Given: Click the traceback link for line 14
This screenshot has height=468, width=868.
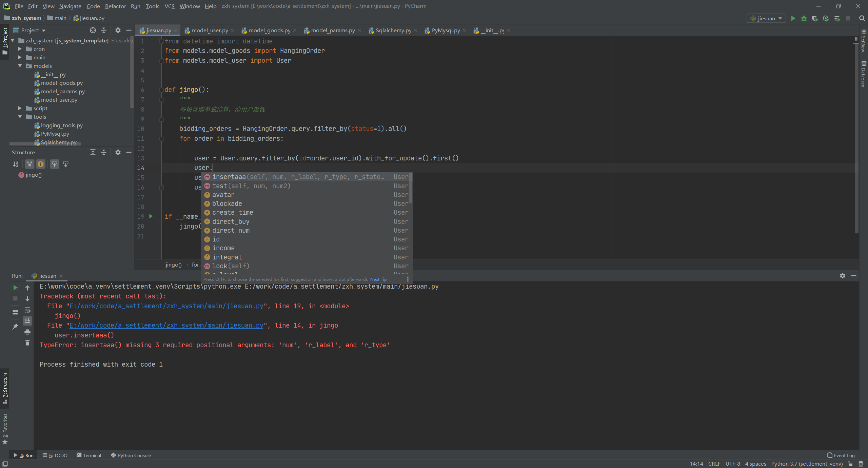Looking at the screenshot, I should click(166, 325).
